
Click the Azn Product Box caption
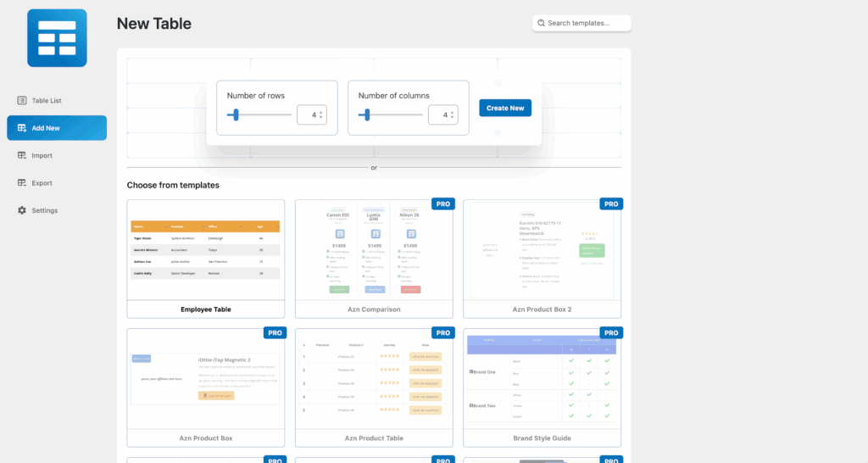pyautogui.click(x=206, y=438)
